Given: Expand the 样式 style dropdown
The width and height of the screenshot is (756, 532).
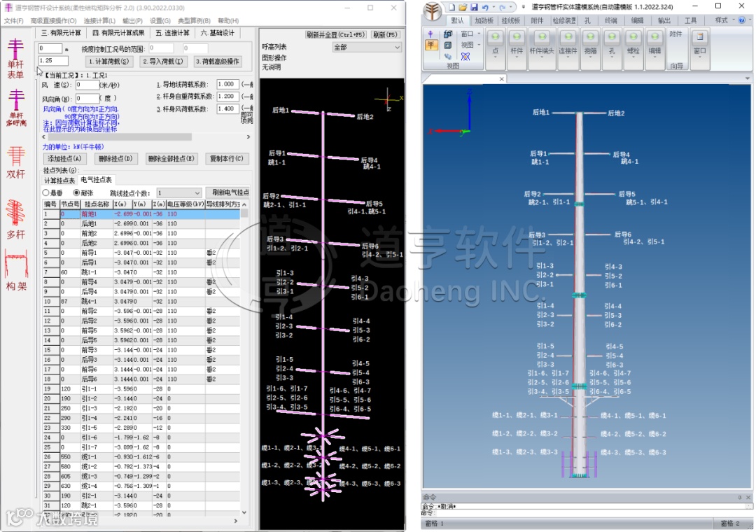Looking at the screenshot, I should [x=722, y=20].
